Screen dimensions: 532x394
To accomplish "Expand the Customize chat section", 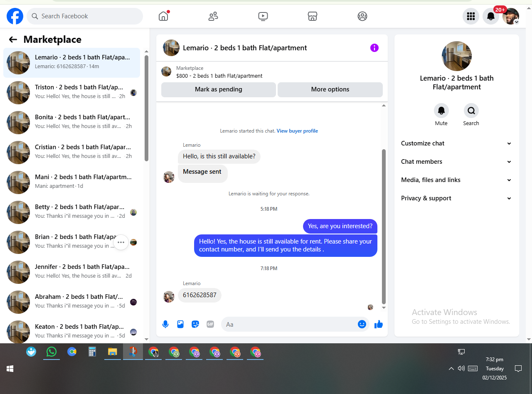I will tap(456, 143).
